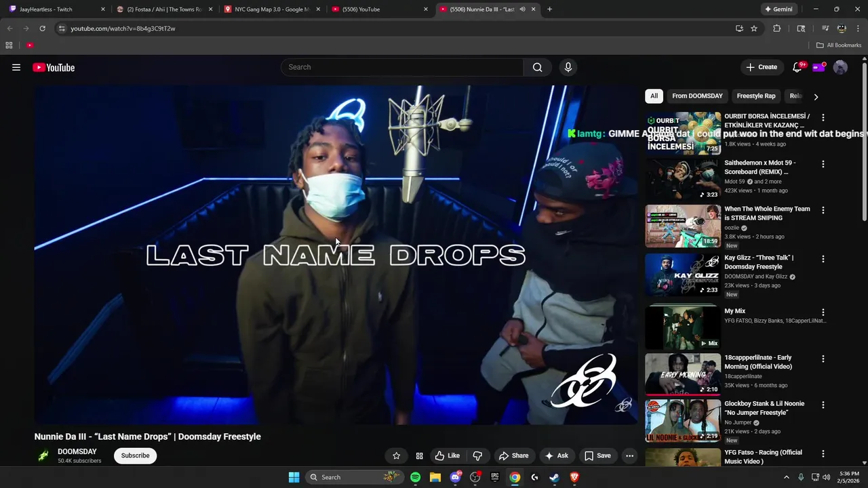Open a new browser tab
This screenshot has height=488, width=868.
(x=549, y=9)
